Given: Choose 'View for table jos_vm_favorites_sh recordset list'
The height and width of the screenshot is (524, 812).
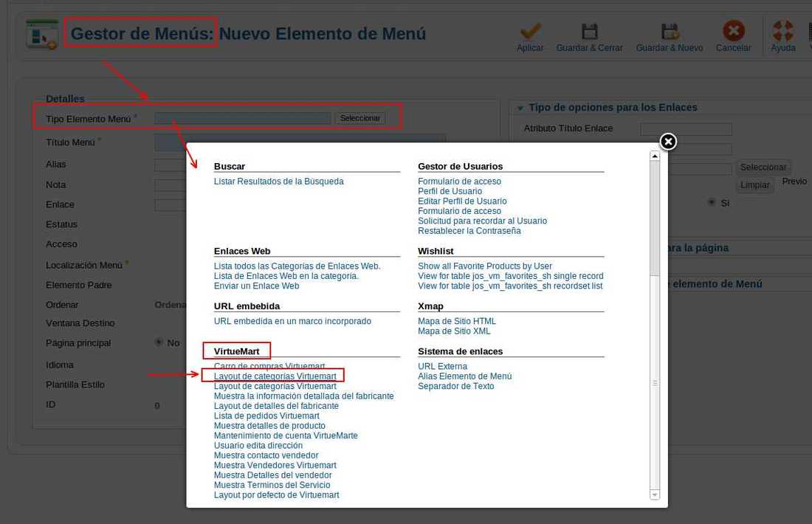Looking at the screenshot, I should point(510,286).
